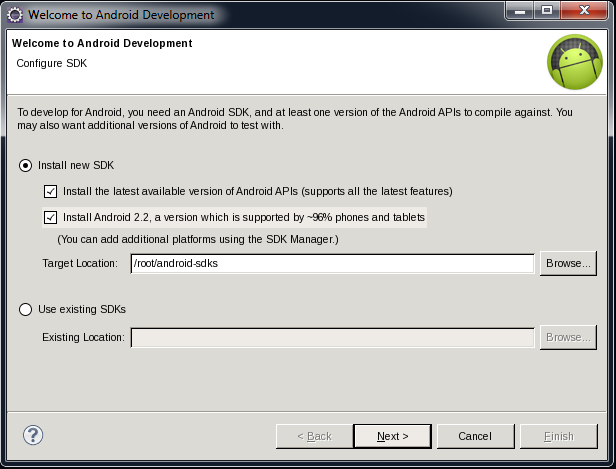Maximize the Android Development dialog window
616x469 pixels.
pos(547,12)
